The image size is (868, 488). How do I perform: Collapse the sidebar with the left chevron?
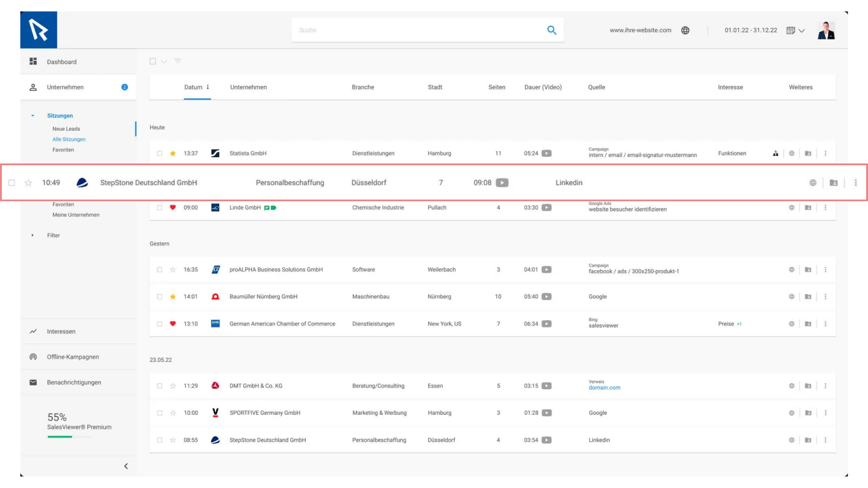click(126, 466)
